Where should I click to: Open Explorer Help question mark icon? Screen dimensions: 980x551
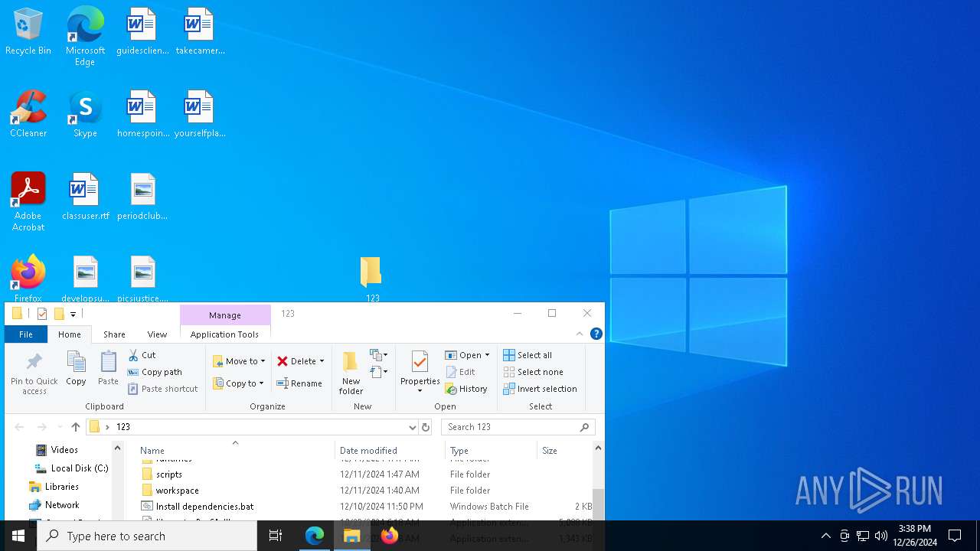coord(596,334)
